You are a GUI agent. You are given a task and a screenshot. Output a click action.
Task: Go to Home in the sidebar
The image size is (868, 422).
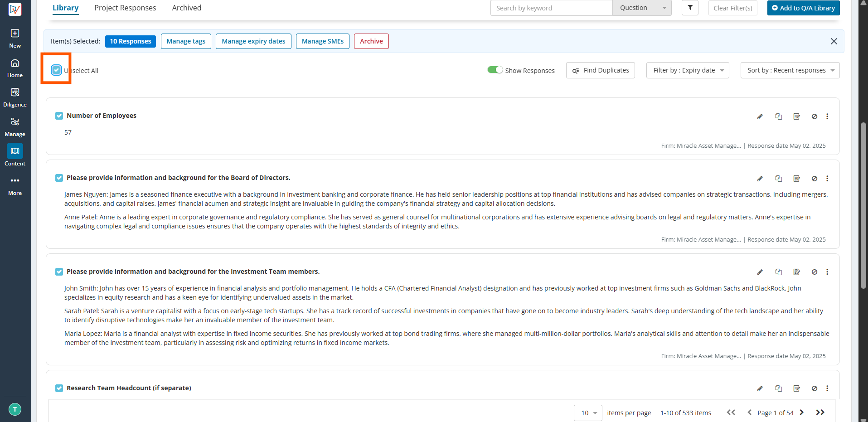click(15, 68)
